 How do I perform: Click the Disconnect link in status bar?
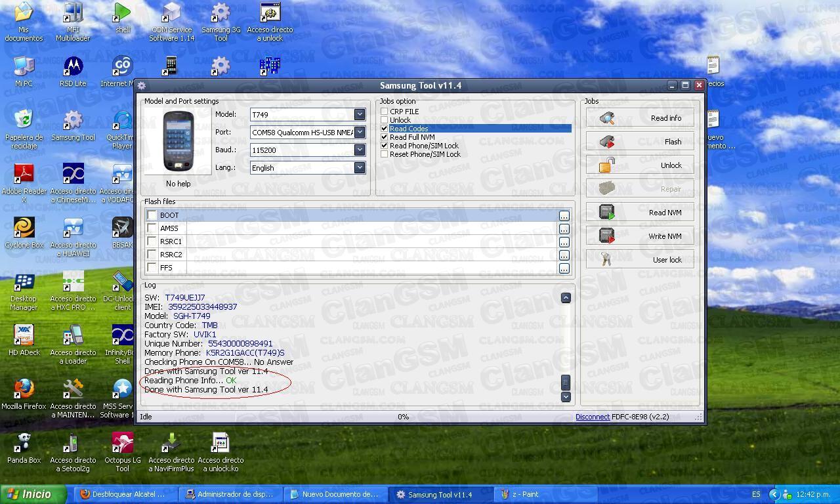pos(593,417)
